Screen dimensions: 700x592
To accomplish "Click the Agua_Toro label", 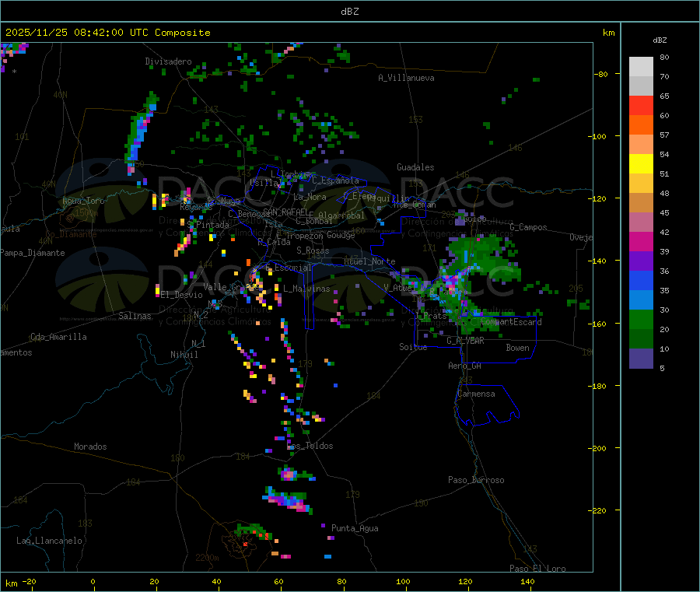I will tap(83, 201).
